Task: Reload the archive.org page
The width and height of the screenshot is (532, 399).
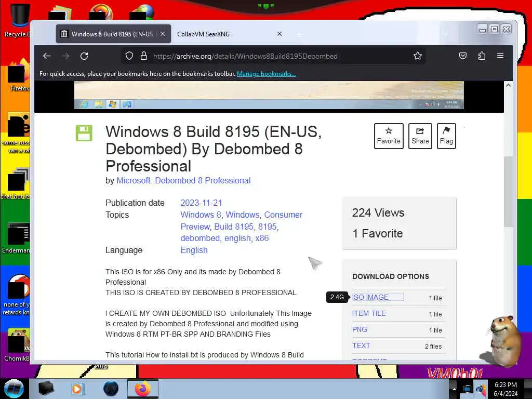Action: coord(84,56)
